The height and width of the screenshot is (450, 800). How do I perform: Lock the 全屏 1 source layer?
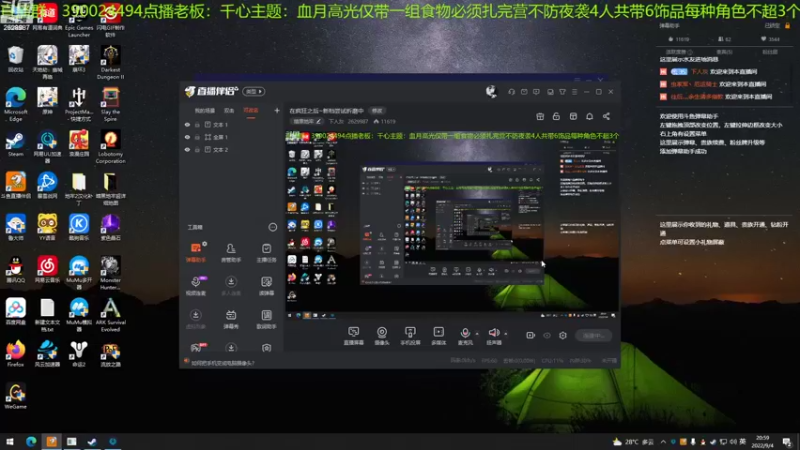197,137
